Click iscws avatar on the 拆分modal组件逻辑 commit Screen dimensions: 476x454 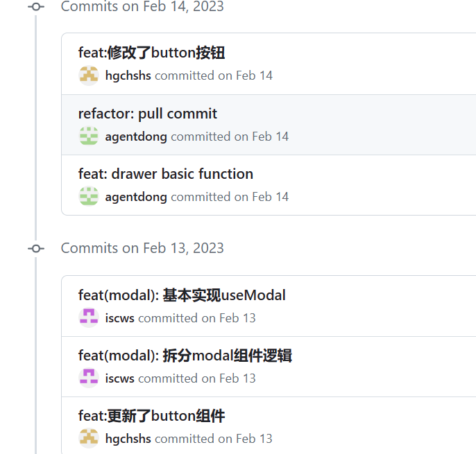click(x=89, y=378)
